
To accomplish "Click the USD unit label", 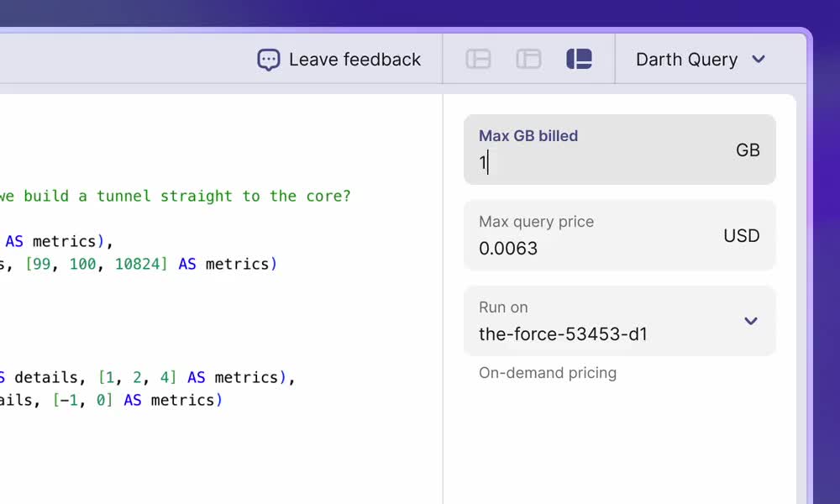I will (741, 236).
